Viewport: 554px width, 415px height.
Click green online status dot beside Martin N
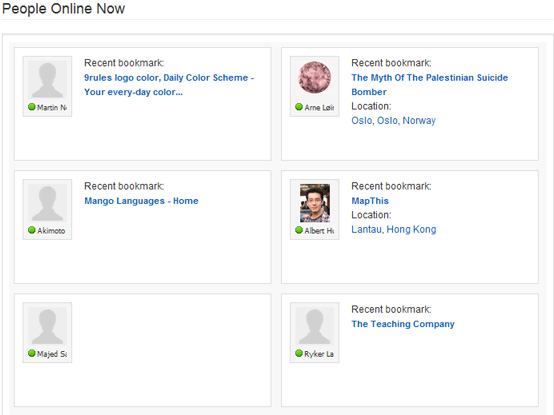32,107
